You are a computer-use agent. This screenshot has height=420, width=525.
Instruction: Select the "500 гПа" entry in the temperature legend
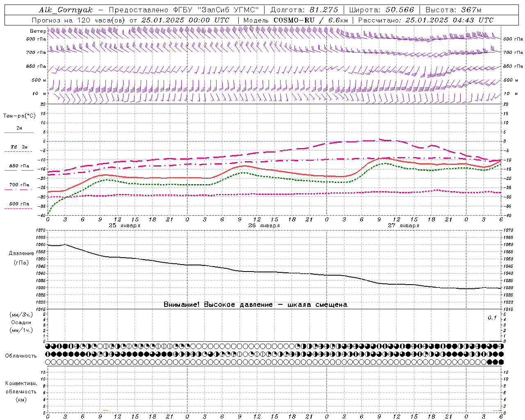[x=19, y=204]
